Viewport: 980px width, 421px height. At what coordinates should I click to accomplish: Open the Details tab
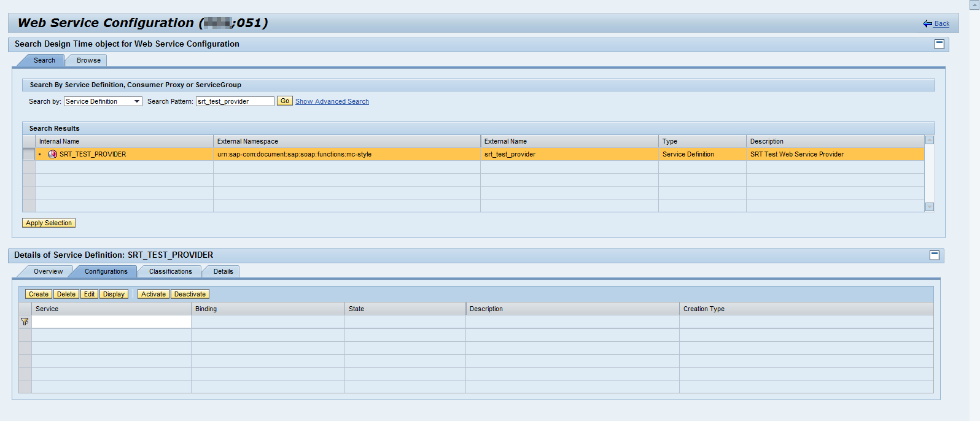(x=224, y=271)
